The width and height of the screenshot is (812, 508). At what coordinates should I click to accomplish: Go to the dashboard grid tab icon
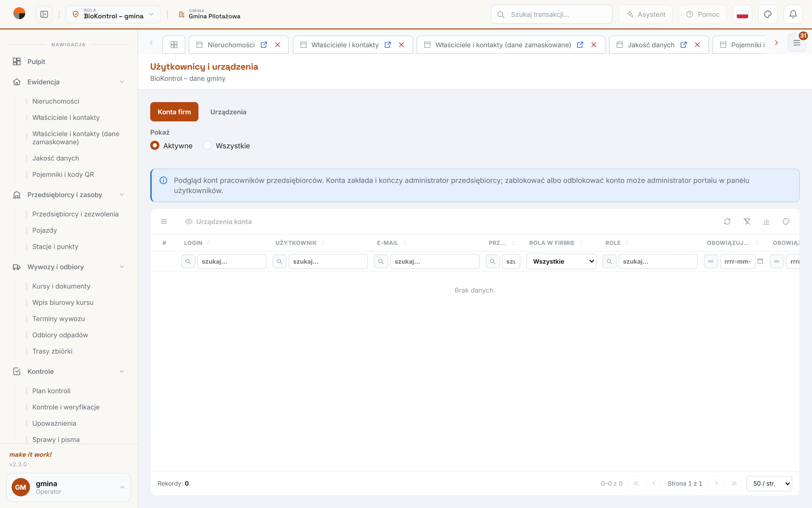point(174,45)
